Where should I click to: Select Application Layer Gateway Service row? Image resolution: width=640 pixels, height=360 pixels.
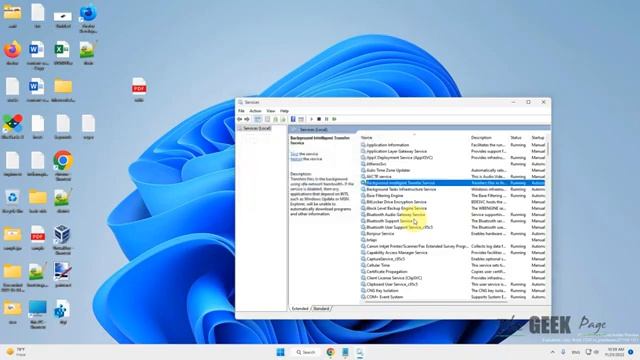point(453,151)
